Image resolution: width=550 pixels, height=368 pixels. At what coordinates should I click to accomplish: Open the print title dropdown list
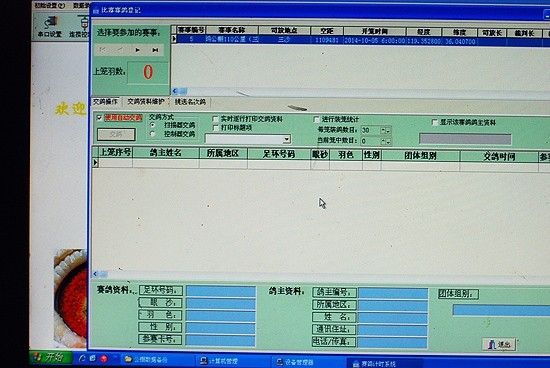pyautogui.click(x=287, y=139)
